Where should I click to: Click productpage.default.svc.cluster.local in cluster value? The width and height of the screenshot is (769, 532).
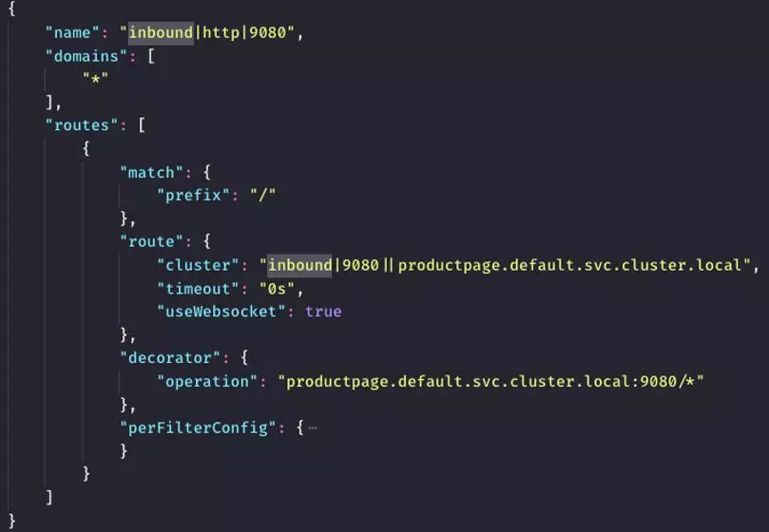570,265
